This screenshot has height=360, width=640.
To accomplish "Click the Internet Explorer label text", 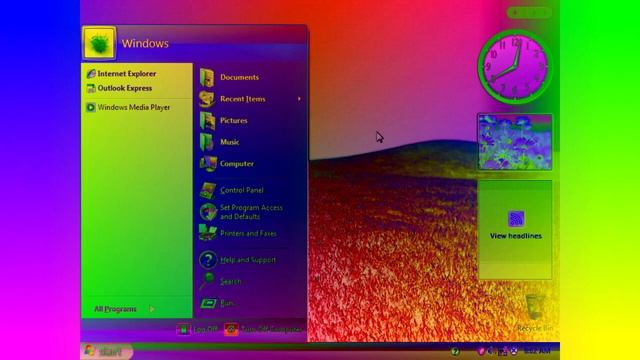I will coord(127,73).
